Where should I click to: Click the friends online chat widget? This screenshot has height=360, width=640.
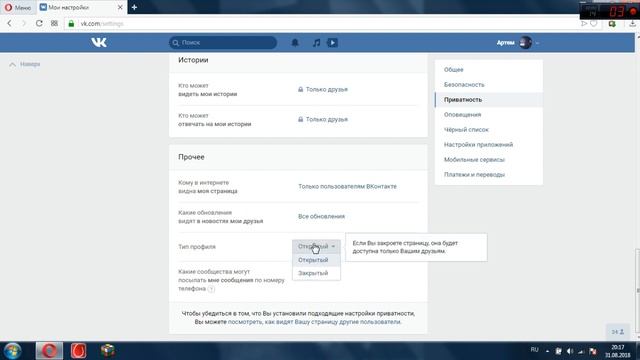point(618,332)
